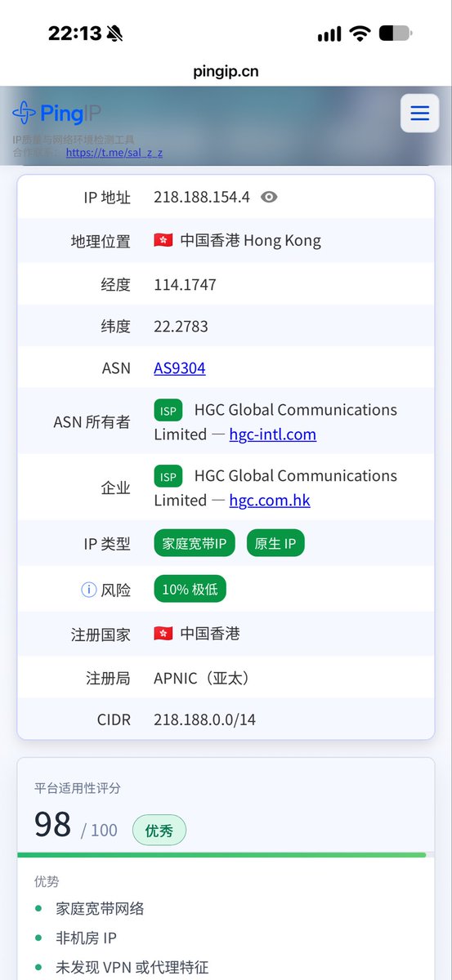Click the CIDR value 218.188.0.0/14

[204, 719]
